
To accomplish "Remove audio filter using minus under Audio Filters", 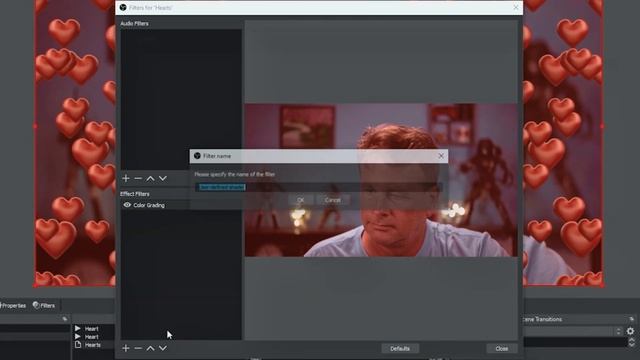I will (x=138, y=178).
